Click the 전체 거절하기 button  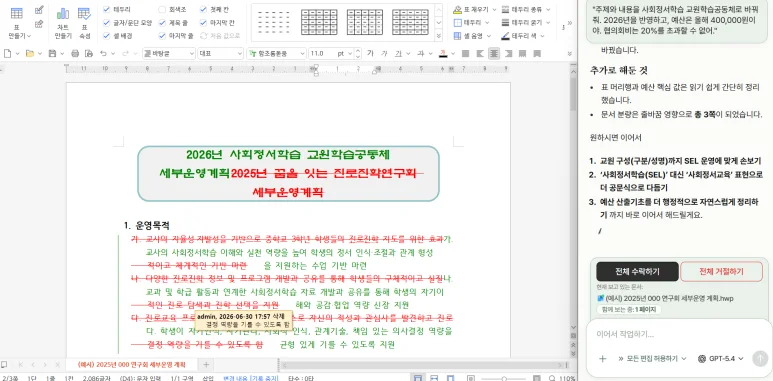(x=721, y=272)
